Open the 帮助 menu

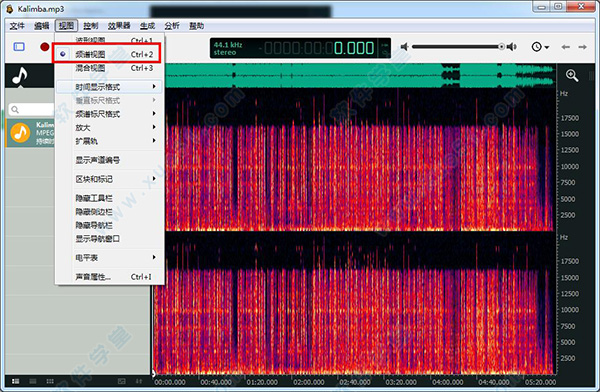click(x=196, y=26)
